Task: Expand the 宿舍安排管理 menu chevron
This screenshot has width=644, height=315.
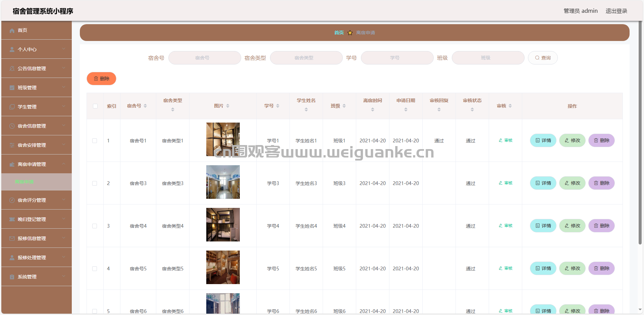Action: coord(64,145)
